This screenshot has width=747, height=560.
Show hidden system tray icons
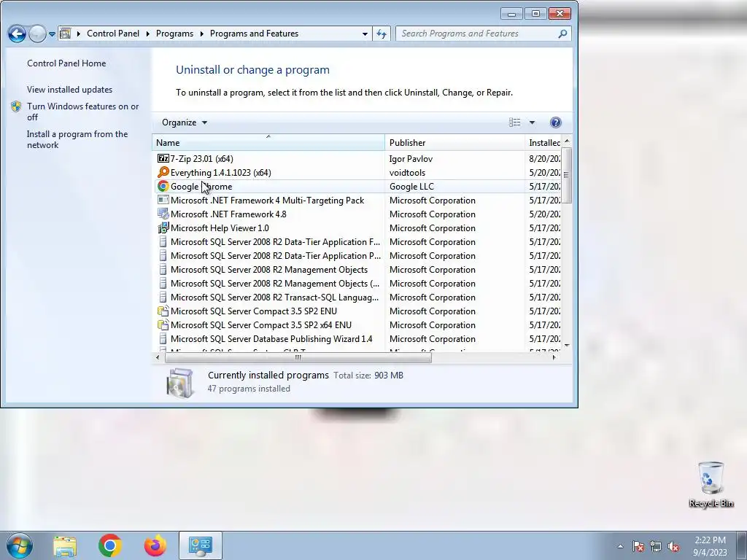click(620, 546)
